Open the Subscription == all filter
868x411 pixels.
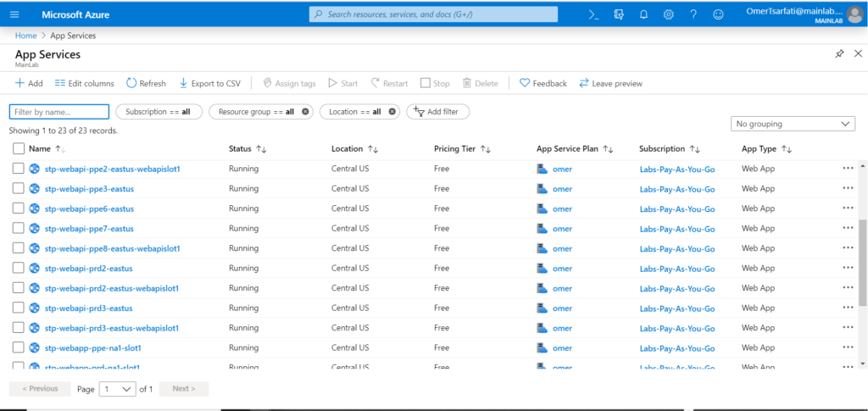pyautogui.click(x=159, y=112)
